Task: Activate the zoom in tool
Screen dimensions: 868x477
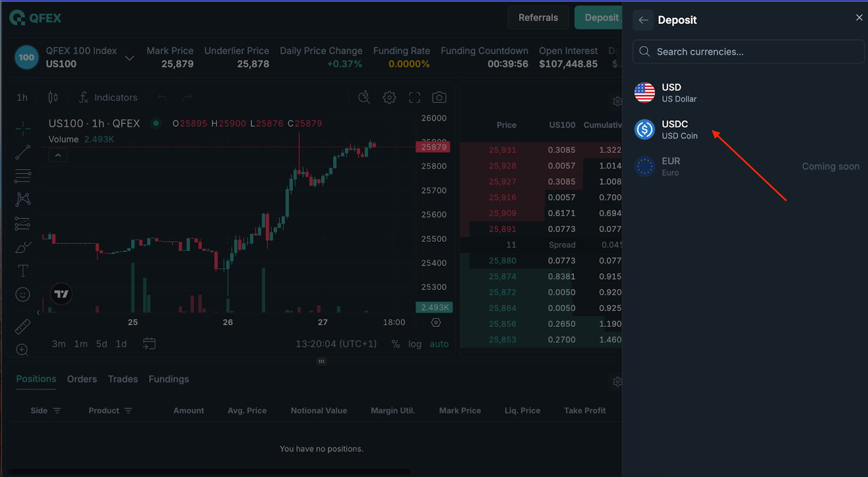Action: (x=23, y=350)
